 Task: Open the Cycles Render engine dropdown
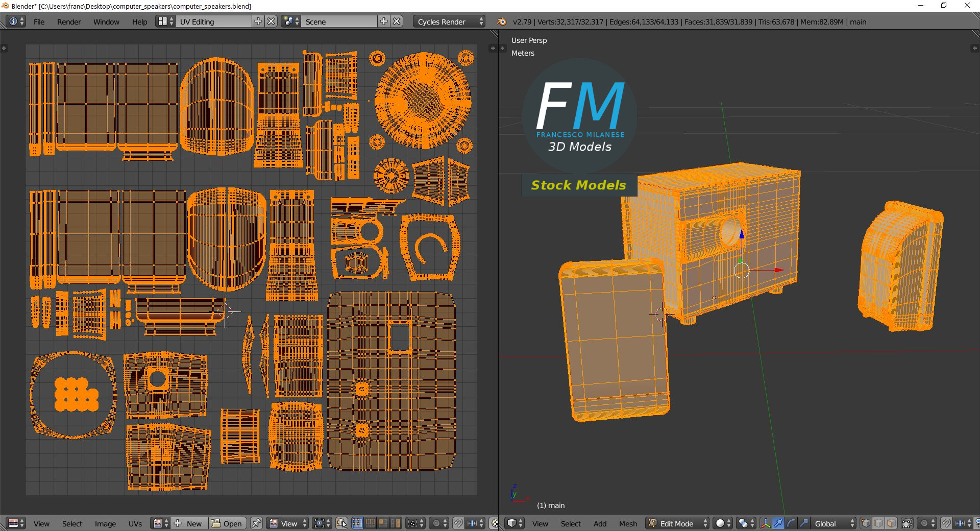click(x=449, y=21)
